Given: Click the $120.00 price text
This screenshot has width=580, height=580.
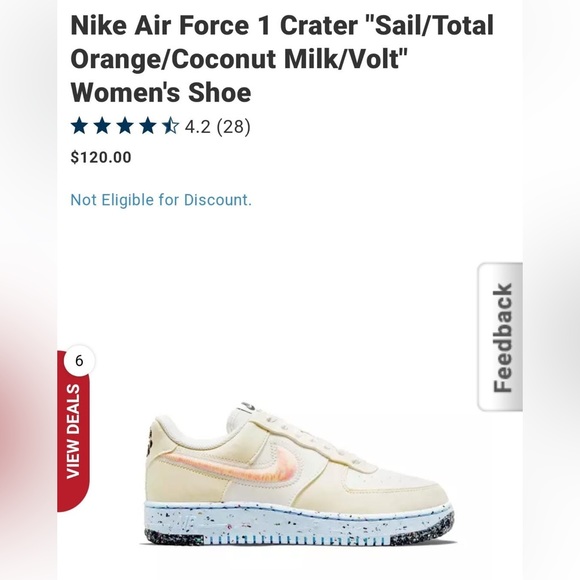Looking at the screenshot, I should click(101, 157).
